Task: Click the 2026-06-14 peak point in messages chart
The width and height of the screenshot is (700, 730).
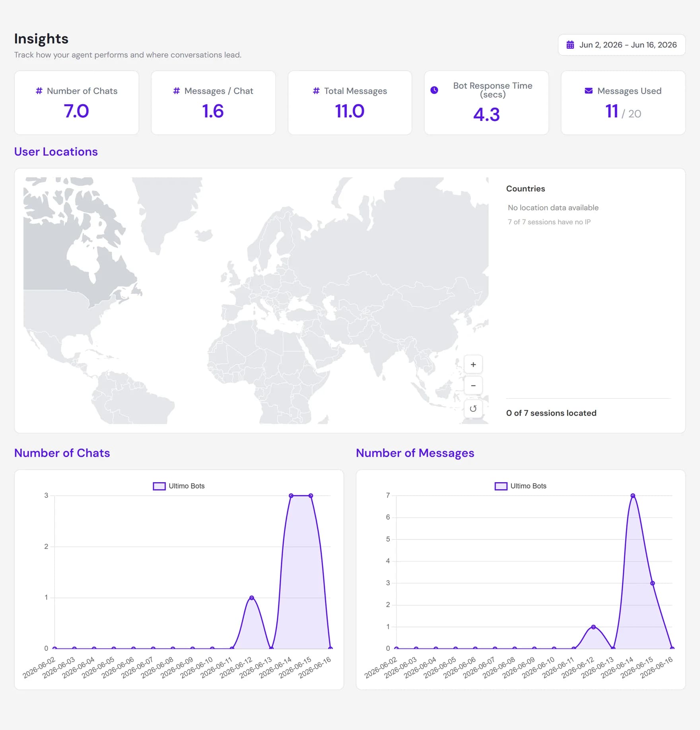Action: (633, 496)
